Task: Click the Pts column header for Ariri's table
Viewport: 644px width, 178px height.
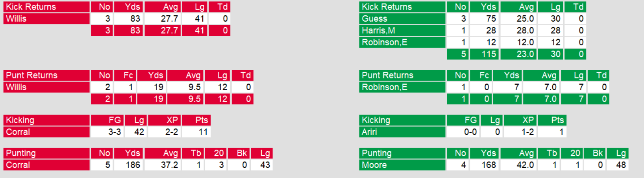Action: (x=552, y=120)
